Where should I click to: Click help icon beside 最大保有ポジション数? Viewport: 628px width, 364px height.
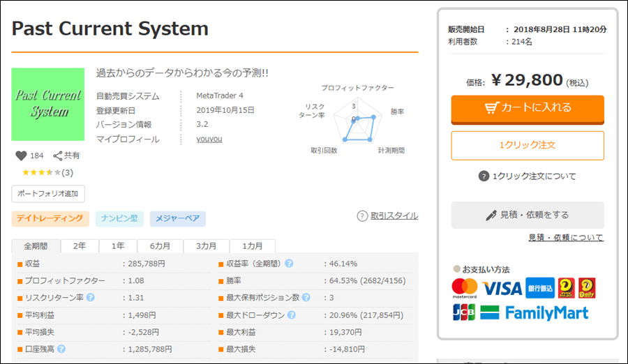[306, 298]
